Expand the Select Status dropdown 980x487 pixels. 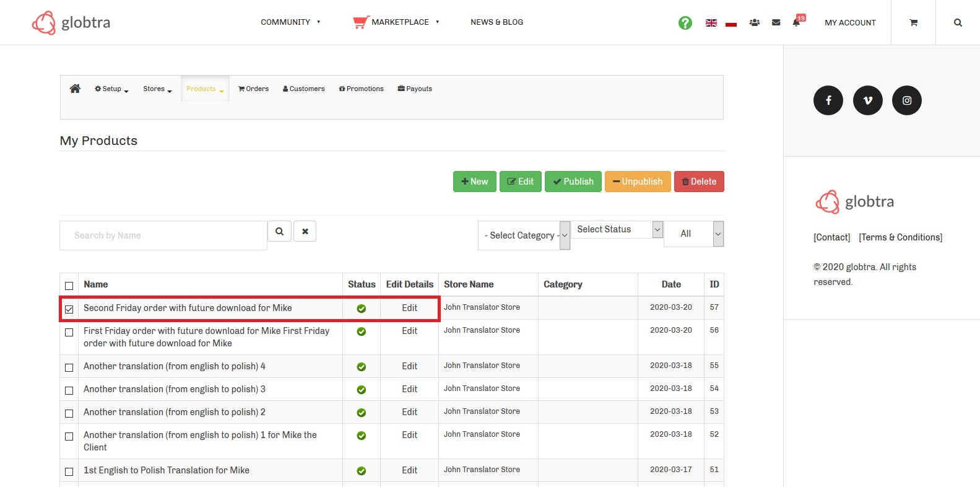[617, 229]
